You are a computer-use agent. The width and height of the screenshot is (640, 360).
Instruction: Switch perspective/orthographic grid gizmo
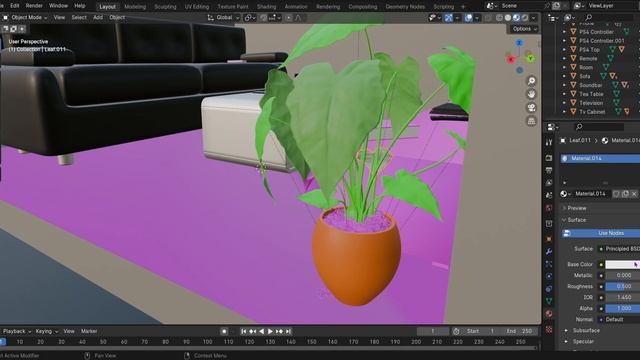[531, 121]
